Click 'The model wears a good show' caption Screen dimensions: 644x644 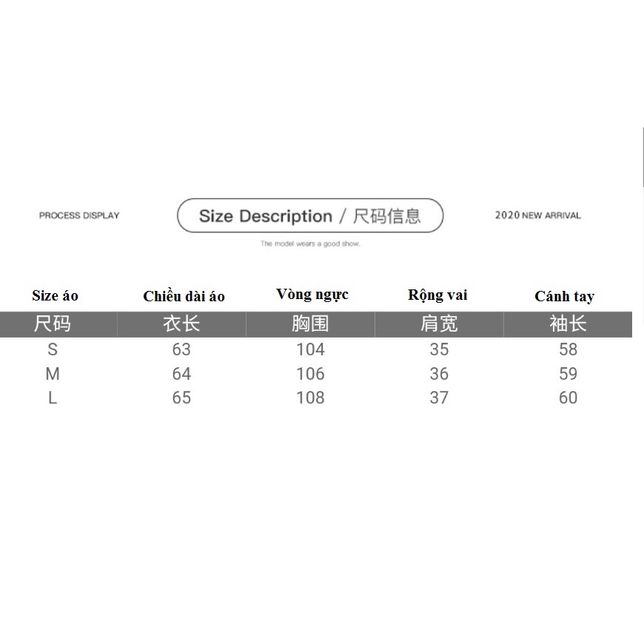tap(310, 244)
